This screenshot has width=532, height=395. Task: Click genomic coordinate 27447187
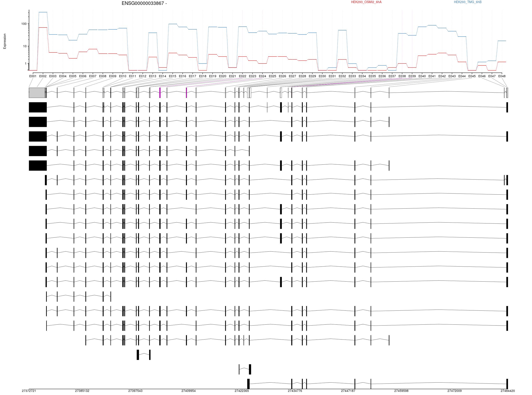click(348, 391)
